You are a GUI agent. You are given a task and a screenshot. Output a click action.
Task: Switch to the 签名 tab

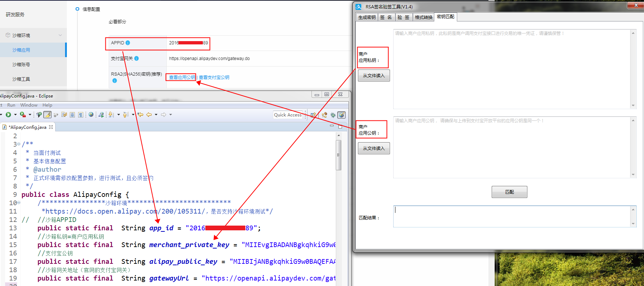click(386, 17)
